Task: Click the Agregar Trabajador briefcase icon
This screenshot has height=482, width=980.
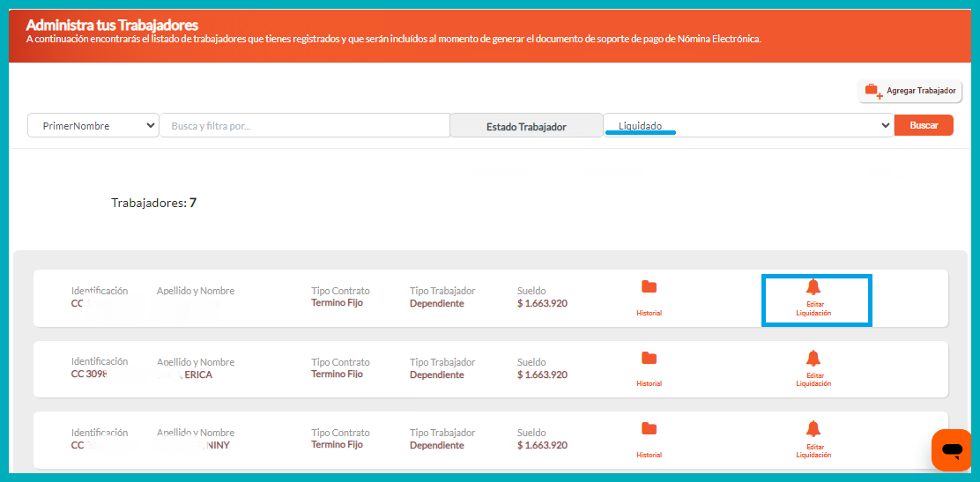Action: [x=873, y=91]
